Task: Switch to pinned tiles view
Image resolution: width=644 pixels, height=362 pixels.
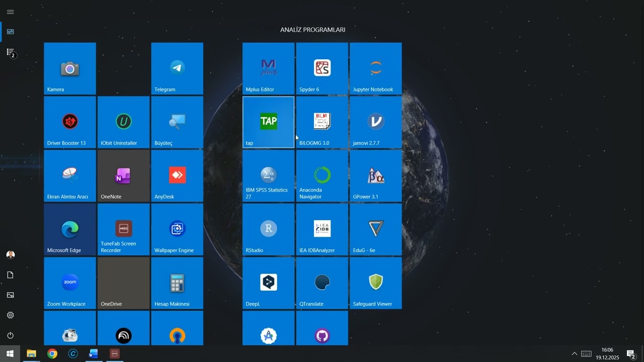Action: coord(10,32)
